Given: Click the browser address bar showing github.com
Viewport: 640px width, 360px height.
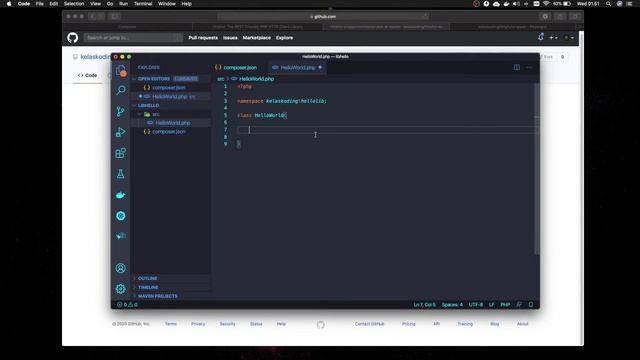Looking at the screenshot, I should [x=323, y=16].
